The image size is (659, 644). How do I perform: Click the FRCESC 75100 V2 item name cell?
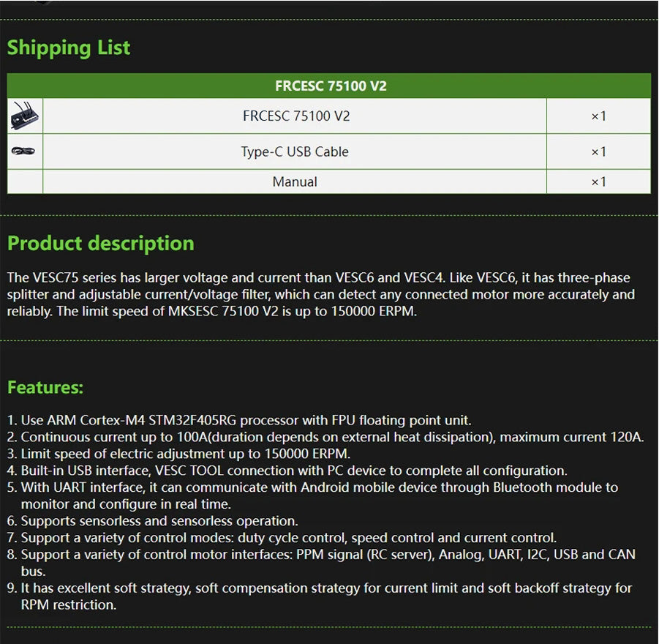[296, 116]
